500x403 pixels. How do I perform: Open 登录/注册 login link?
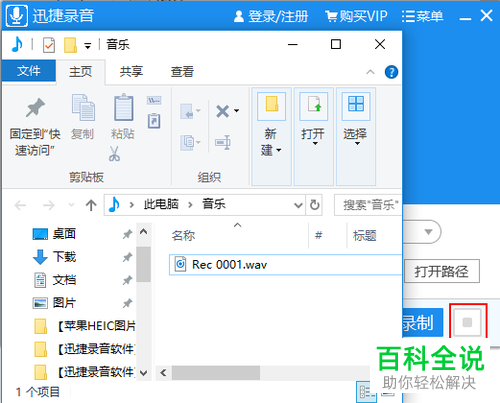[x=271, y=16]
